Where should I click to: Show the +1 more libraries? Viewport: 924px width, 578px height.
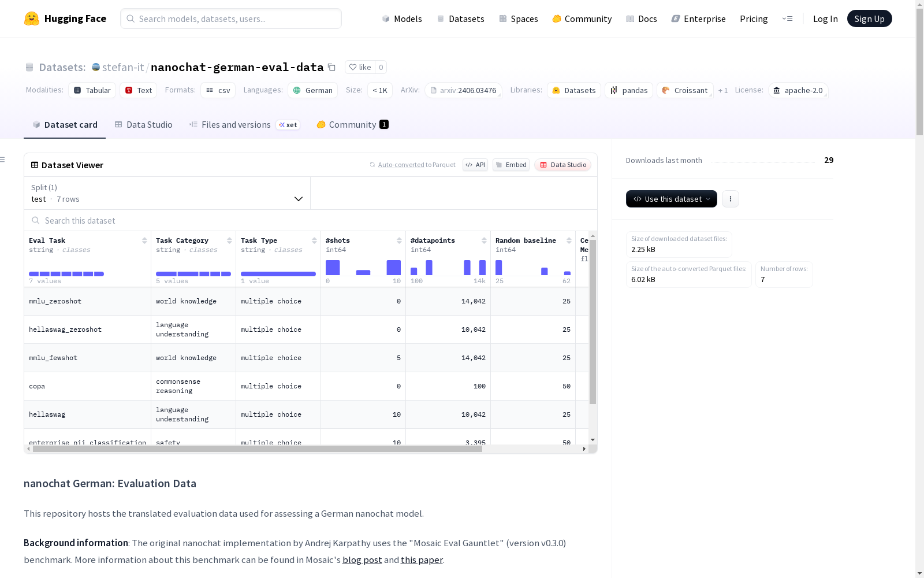tap(723, 90)
